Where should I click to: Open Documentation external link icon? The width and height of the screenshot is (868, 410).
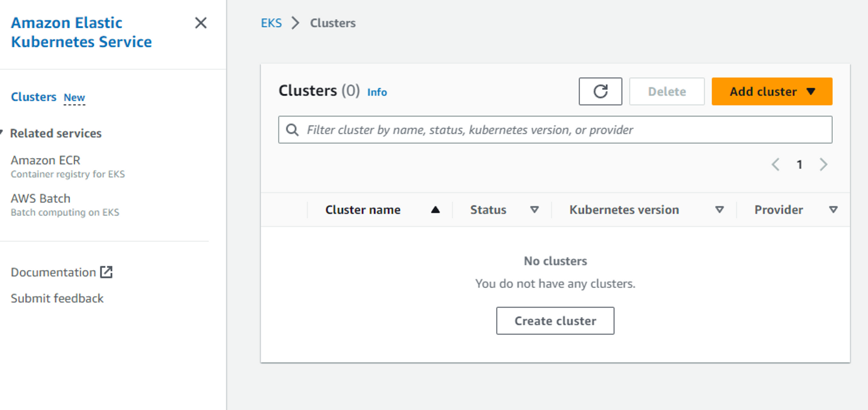(106, 272)
